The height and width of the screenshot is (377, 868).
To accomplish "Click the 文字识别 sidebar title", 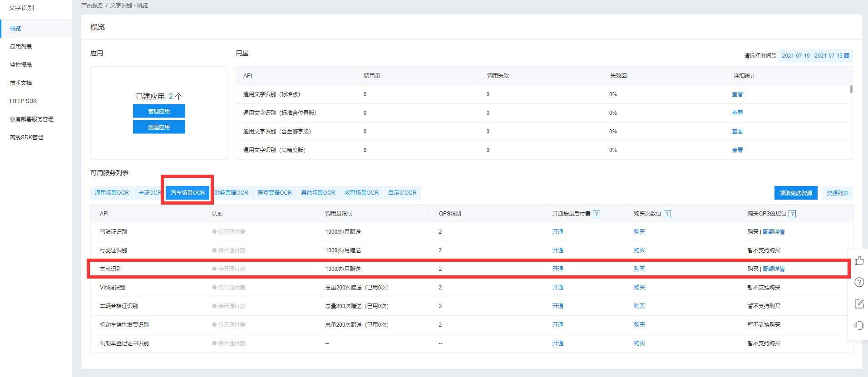I will (21, 8).
